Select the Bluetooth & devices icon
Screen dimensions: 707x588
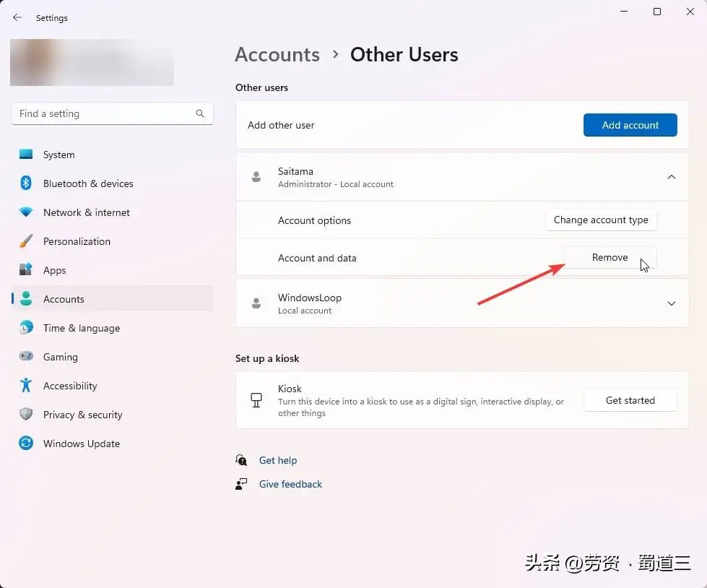tap(26, 183)
